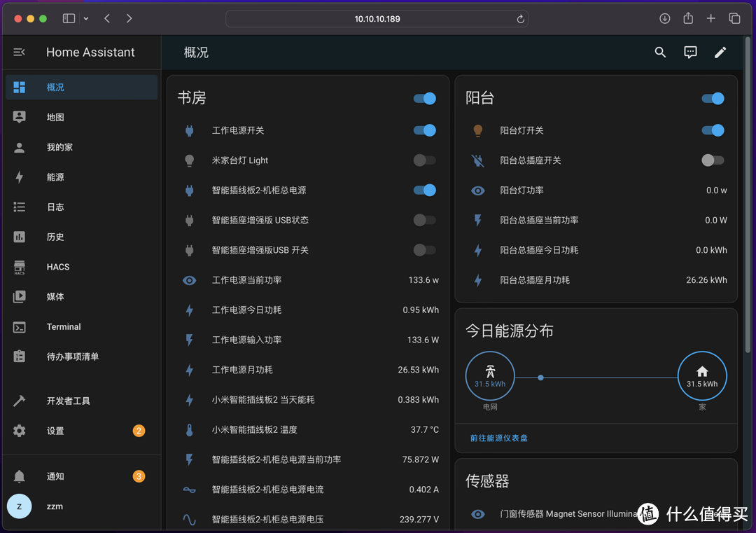Open the Assist chat icon in the header
756x533 pixels.
tap(690, 52)
